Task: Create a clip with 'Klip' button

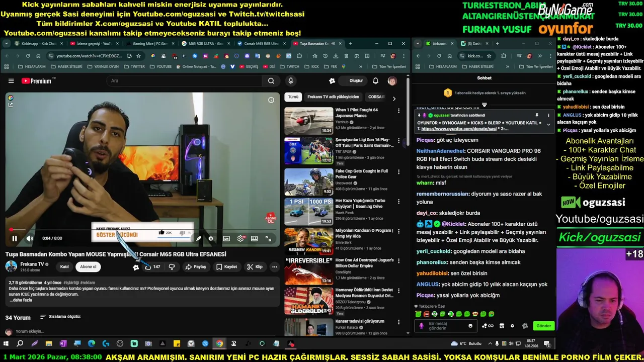Action: (x=254, y=266)
